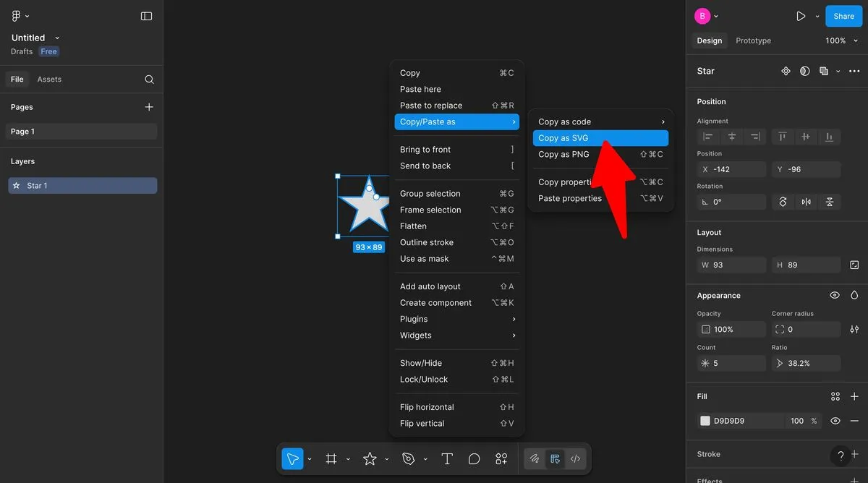Expand the Copy as code submenu
Viewport: 868px width, 483px height.
600,121
